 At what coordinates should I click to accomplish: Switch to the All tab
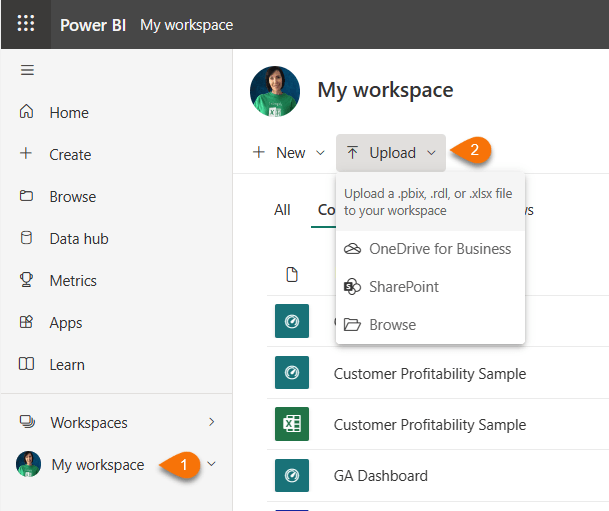click(282, 210)
